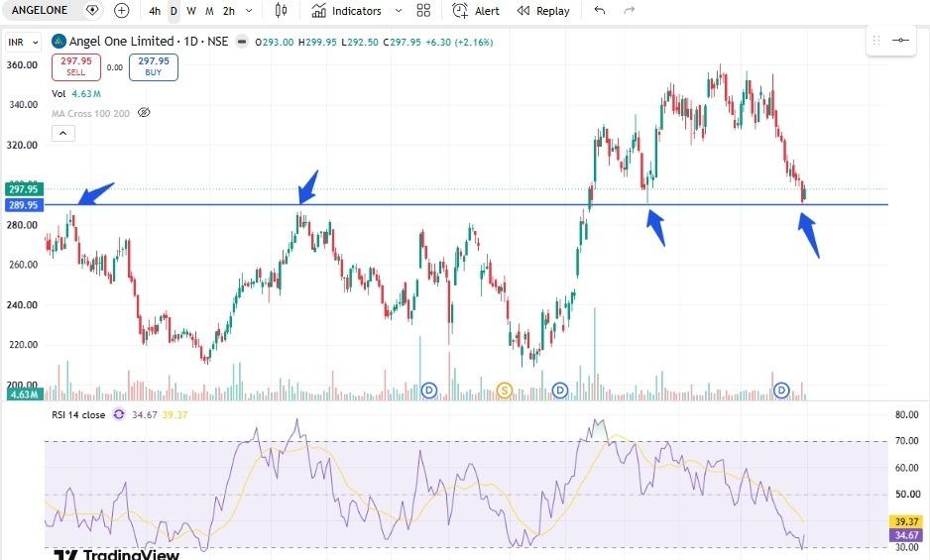Start bar Replay mode
Screen dimensions: 930x560
pyautogui.click(x=542, y=11)
